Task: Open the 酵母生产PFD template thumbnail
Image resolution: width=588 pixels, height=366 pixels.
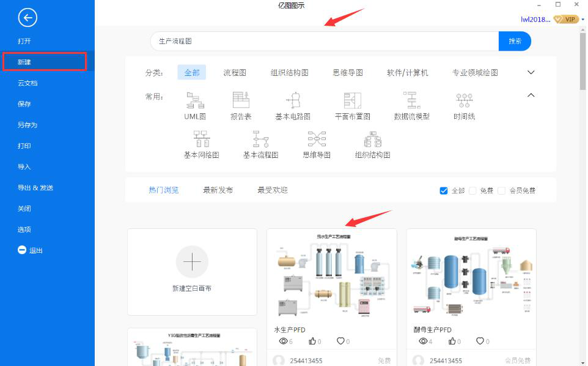Action: (x=471, y=276)
